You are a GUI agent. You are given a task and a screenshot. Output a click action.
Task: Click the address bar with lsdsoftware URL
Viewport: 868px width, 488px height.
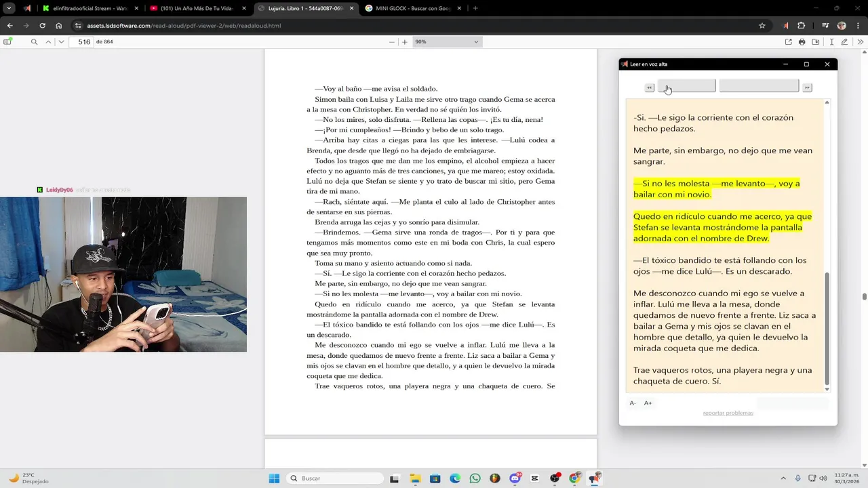(420, 26)
